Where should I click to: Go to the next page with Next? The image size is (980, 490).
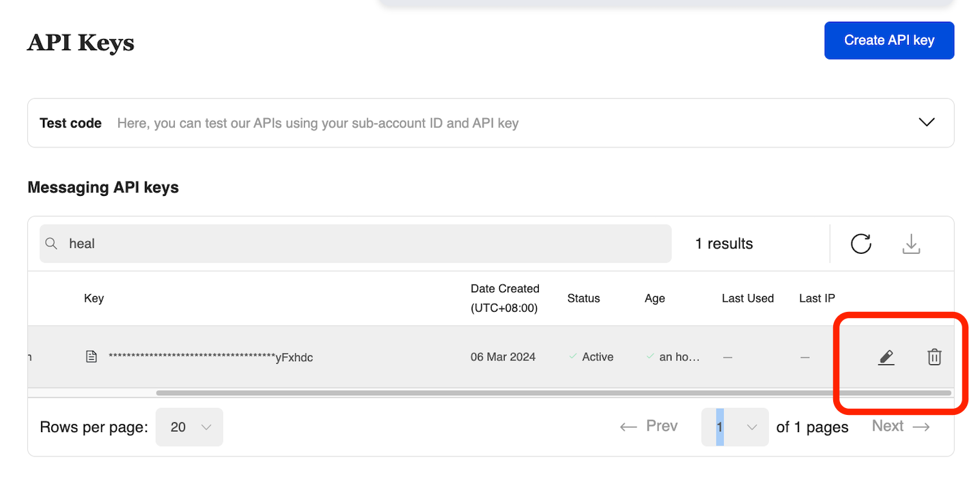coord(900,427)
